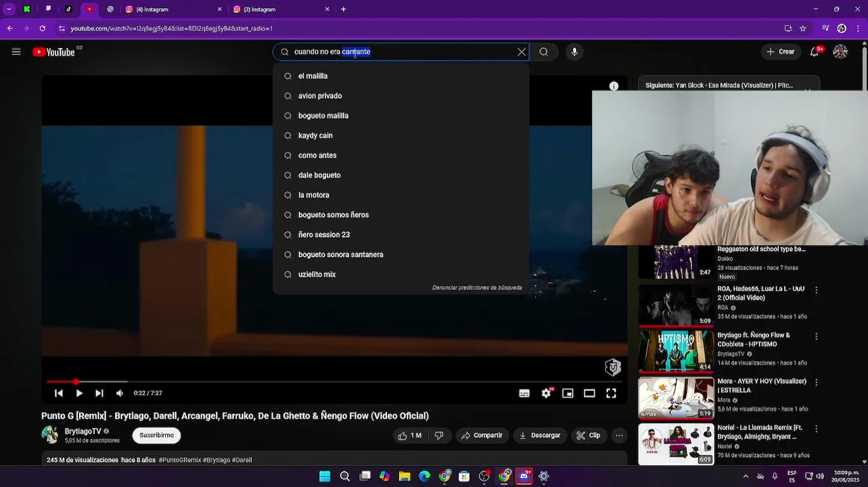Viewport: 868px width, 487px height.
Task: Open Discord from the taskbar
Action: [x=524, y=476]
